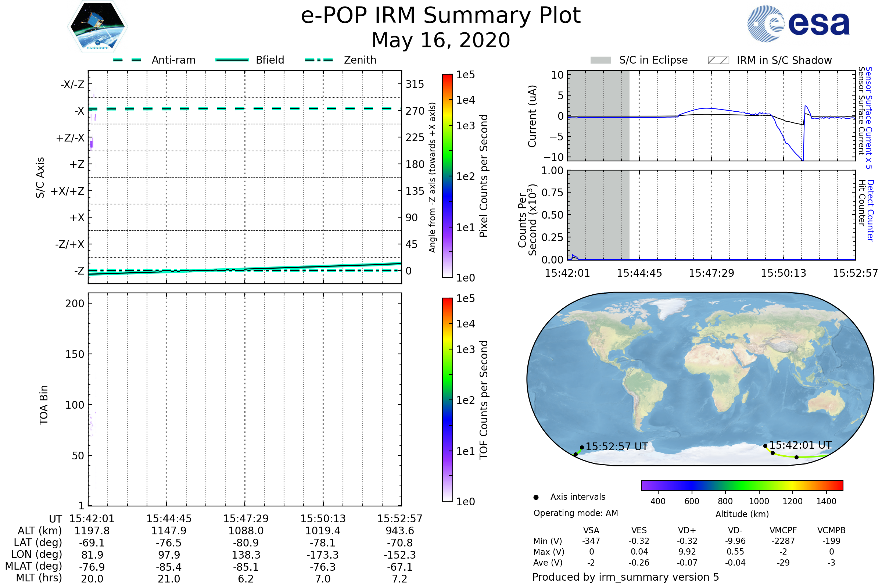Click the Operating mode: AM text
The image size is (882, 588).
(576, 513)
